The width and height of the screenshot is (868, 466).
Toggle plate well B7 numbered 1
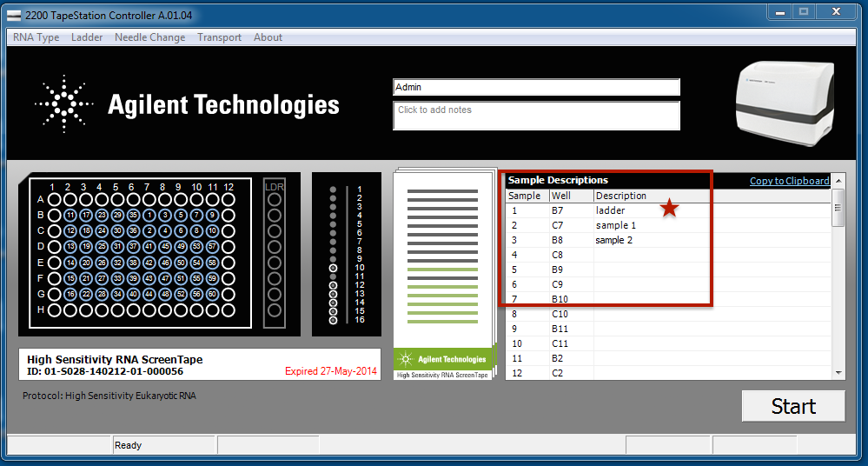coord(149,215)
